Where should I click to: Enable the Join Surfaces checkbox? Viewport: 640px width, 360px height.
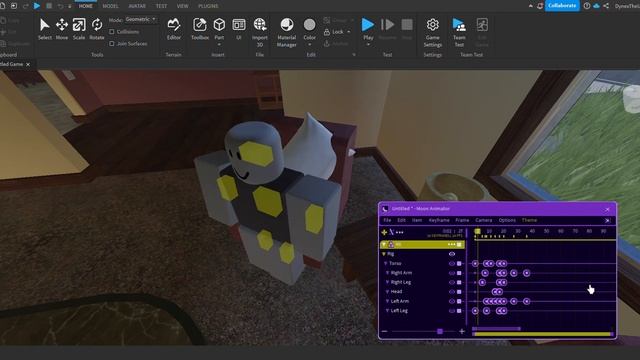(112, 43)
